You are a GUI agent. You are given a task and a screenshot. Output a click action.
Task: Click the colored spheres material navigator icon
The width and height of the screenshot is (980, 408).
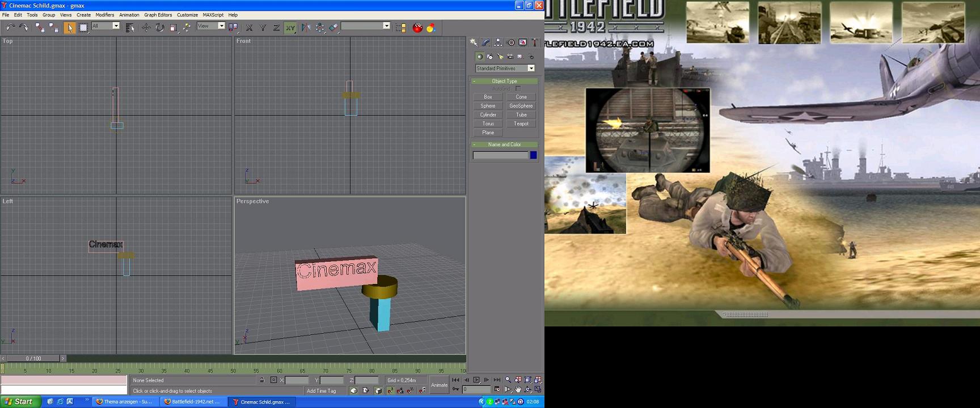pos(431,27)
